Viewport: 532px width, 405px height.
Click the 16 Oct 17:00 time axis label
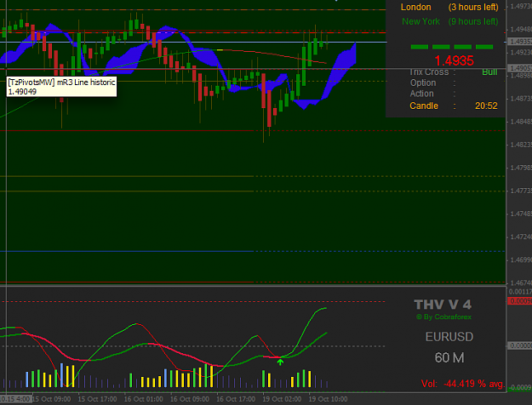coord(236,399)
